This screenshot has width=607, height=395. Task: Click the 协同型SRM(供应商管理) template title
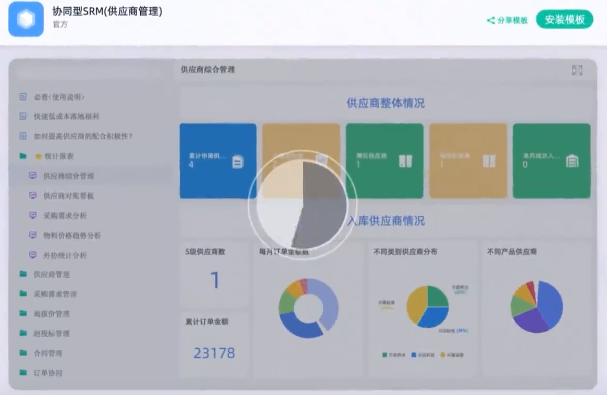pyautogui.click(x=107, y=11)
